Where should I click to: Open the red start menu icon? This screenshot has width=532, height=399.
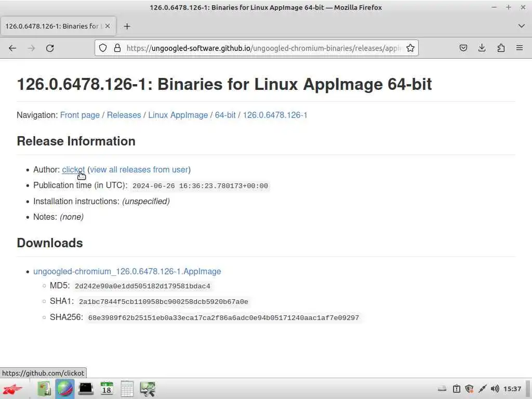point(13,389)
